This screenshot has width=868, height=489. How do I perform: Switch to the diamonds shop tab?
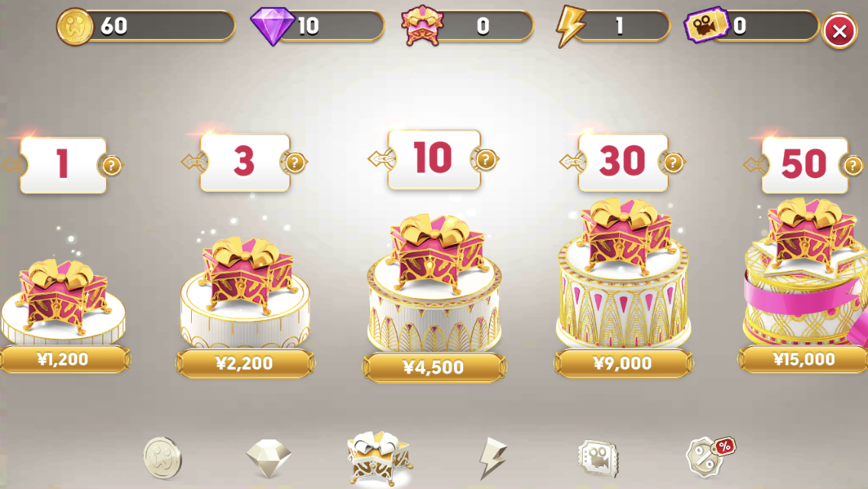point(268,458)
